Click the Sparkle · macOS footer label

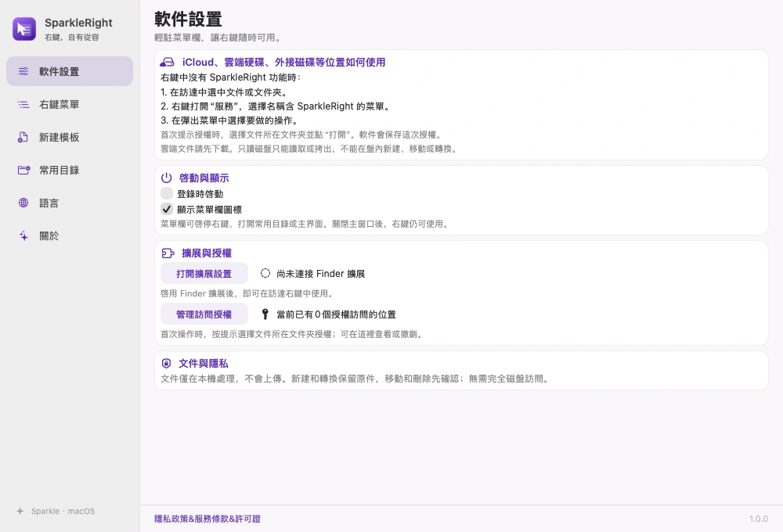(x=63, y=511)
